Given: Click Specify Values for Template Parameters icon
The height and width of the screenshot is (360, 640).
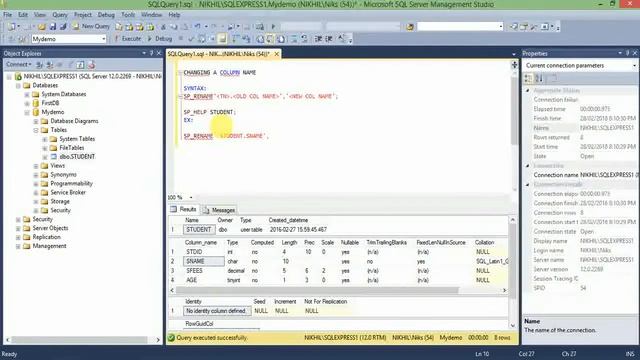Looking at the screenshot, I should click(x=341, y=39).
